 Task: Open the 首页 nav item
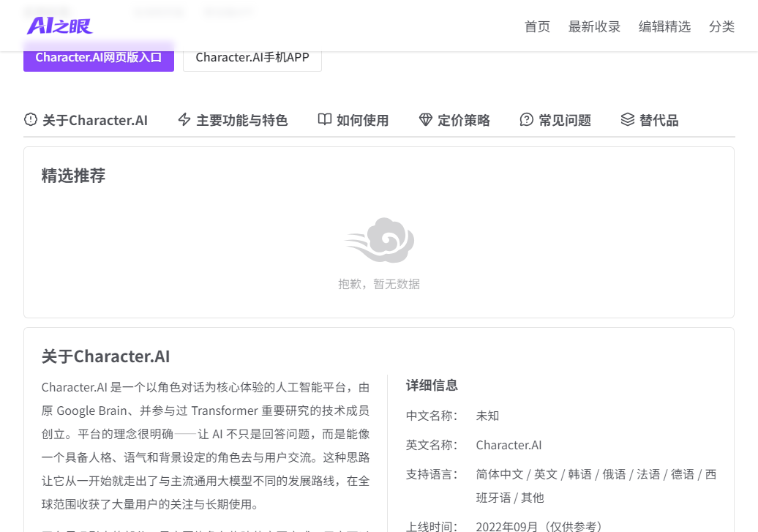537,26
